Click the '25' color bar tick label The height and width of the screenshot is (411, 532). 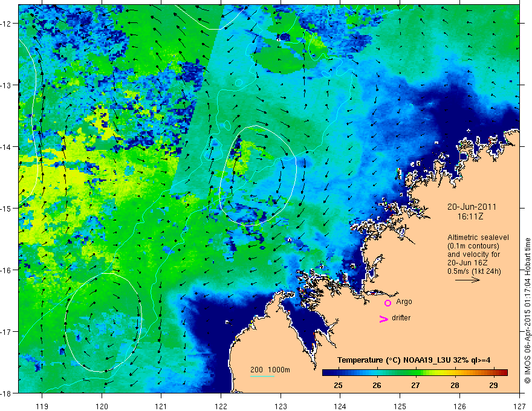(x=338, y=385)
